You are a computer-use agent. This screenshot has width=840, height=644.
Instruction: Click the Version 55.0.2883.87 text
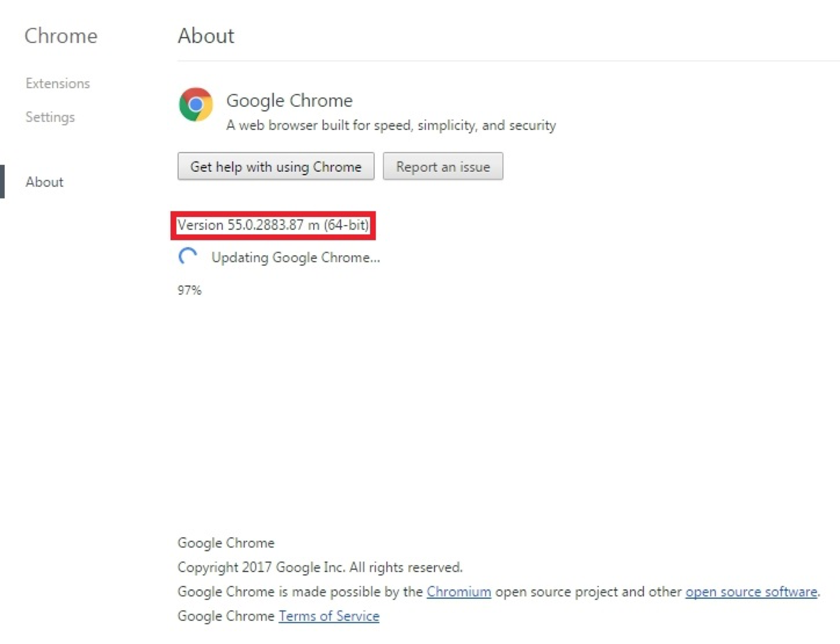(x=273, y=225)
